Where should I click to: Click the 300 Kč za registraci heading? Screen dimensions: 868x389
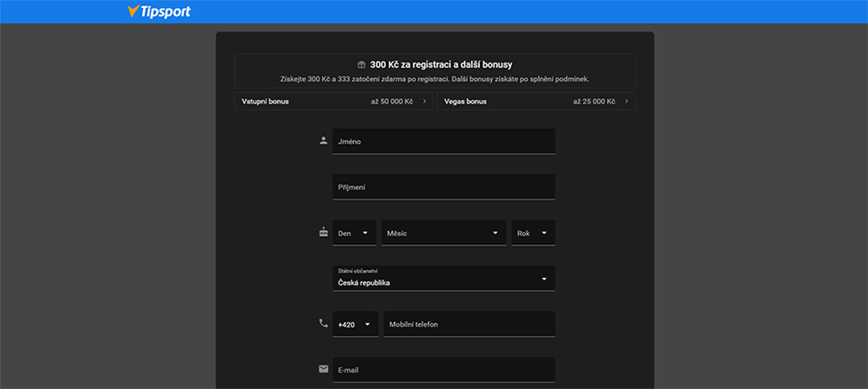(441, 65)
